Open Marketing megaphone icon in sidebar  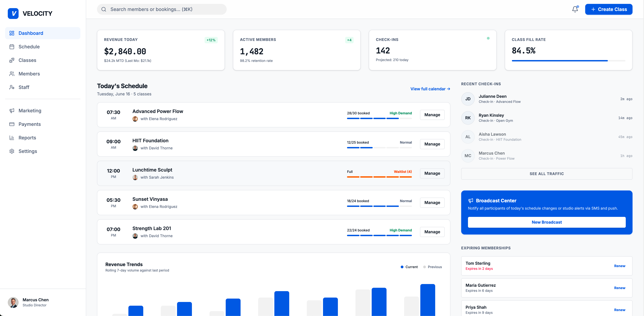click(x=12, y=111)
